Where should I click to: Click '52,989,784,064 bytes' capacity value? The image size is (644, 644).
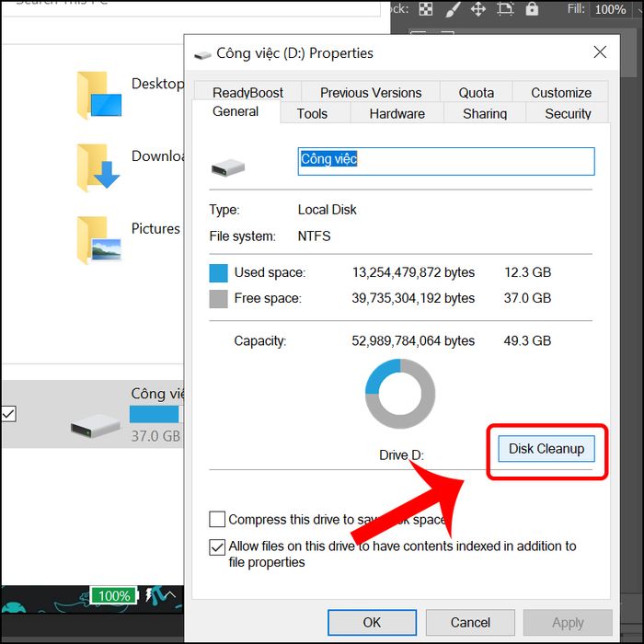click(x=413, y=341)
